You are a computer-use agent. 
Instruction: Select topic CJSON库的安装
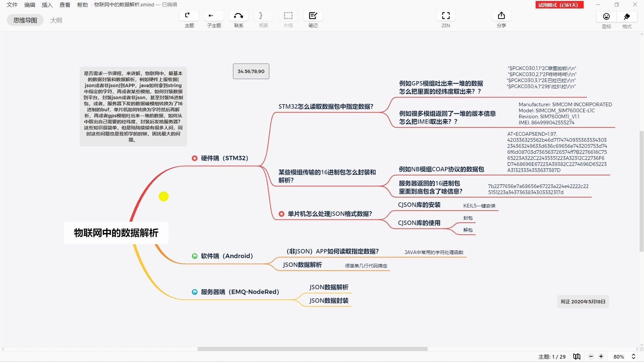pos(419,205)
